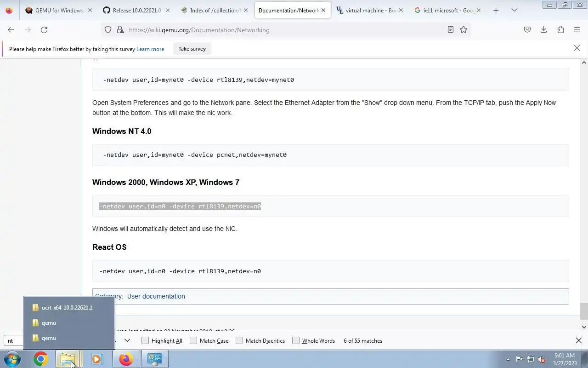
Task: Open the survey Learn more link
Action: point(150,49)
